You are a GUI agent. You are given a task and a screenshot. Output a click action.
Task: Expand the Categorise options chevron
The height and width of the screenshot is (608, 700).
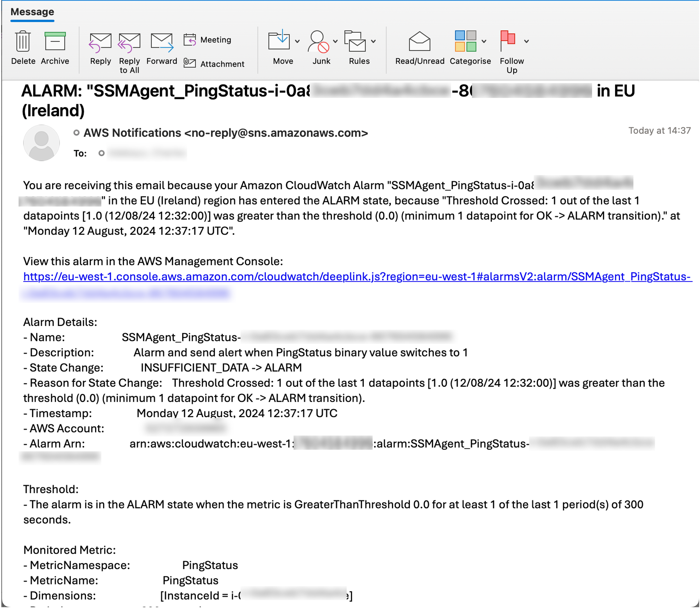click(x=484, y=41)
